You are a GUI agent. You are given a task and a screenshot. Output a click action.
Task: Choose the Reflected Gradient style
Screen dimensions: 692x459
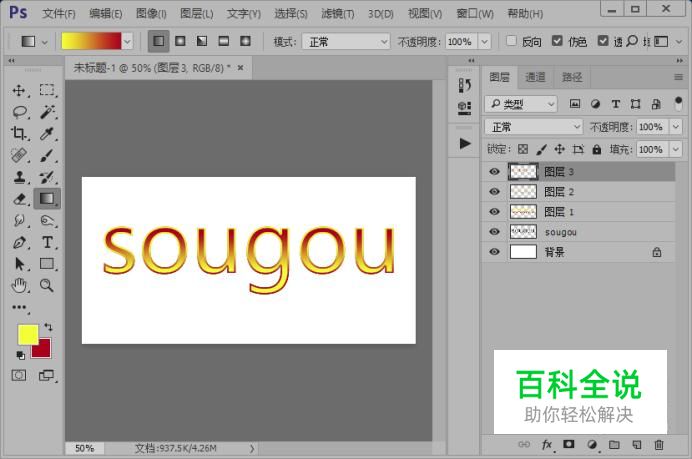(x=224, y=41)
